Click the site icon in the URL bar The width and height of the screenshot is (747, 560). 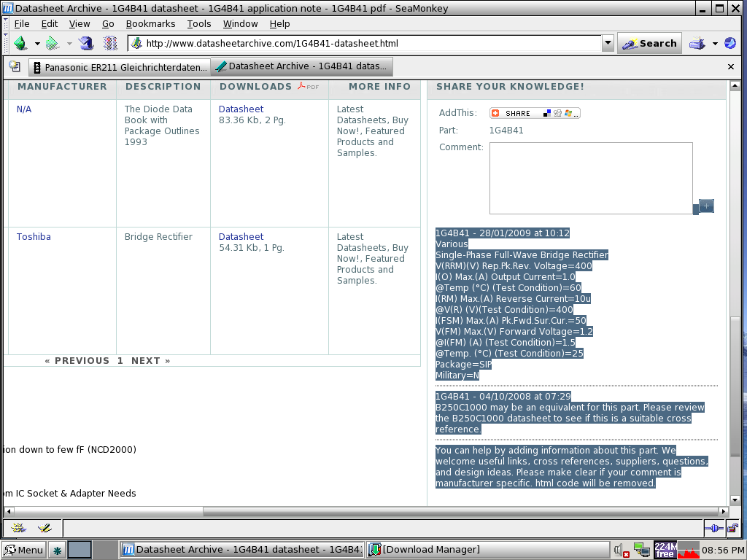136,43
